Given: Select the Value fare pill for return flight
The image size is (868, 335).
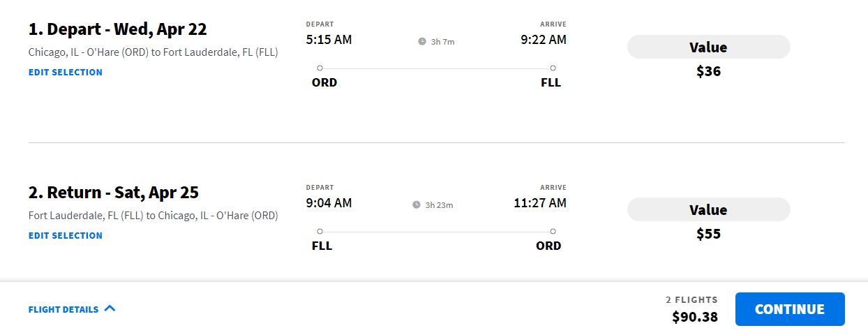Looking at the screenshot, I should (708, 210).
